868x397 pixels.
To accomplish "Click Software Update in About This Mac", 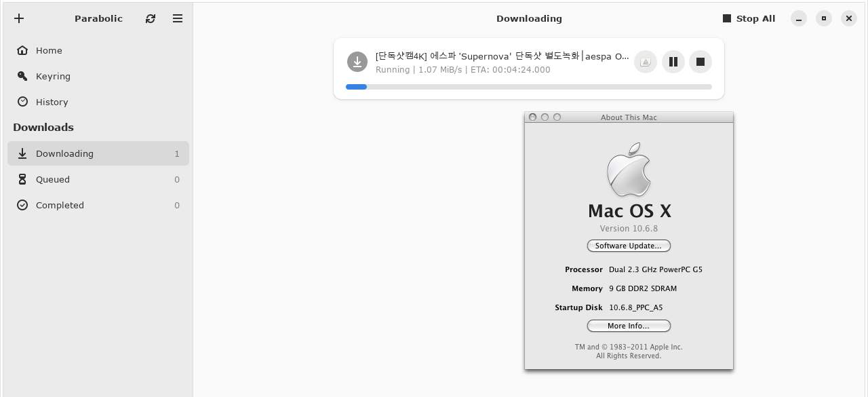I will coord(629,246).
